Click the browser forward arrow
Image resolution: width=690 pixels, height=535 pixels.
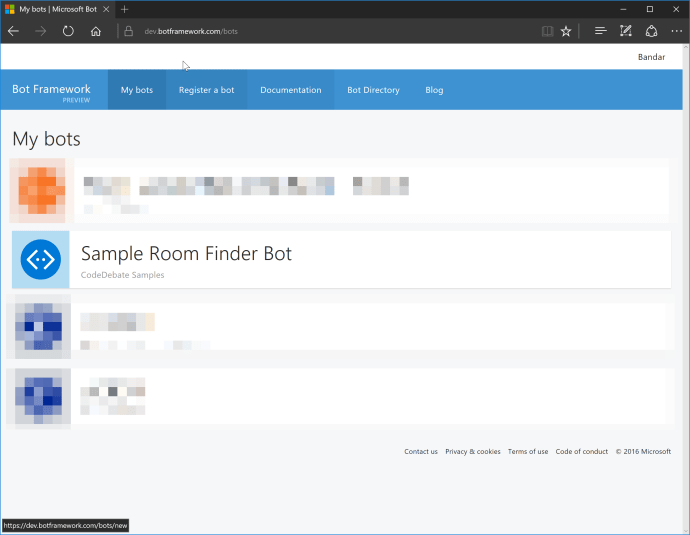(x=40, y=31)
